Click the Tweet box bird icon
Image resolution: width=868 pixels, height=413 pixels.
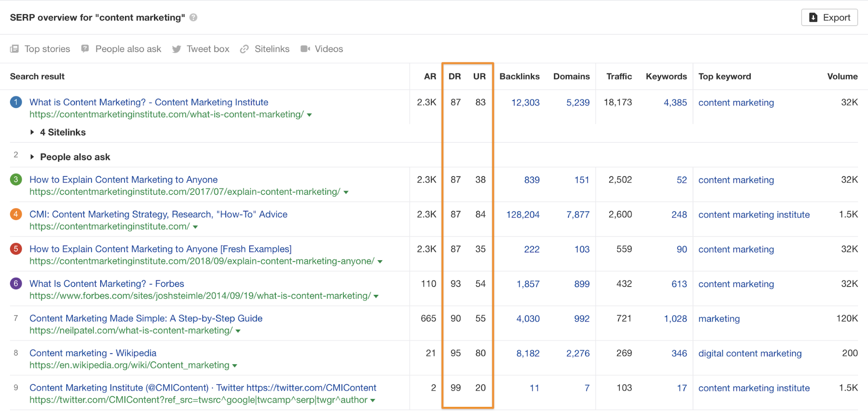point(176,49)
